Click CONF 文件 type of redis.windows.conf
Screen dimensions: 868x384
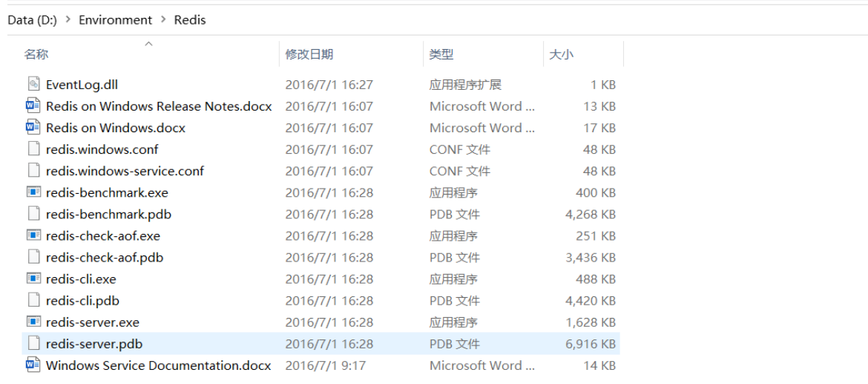coord(459,149)
